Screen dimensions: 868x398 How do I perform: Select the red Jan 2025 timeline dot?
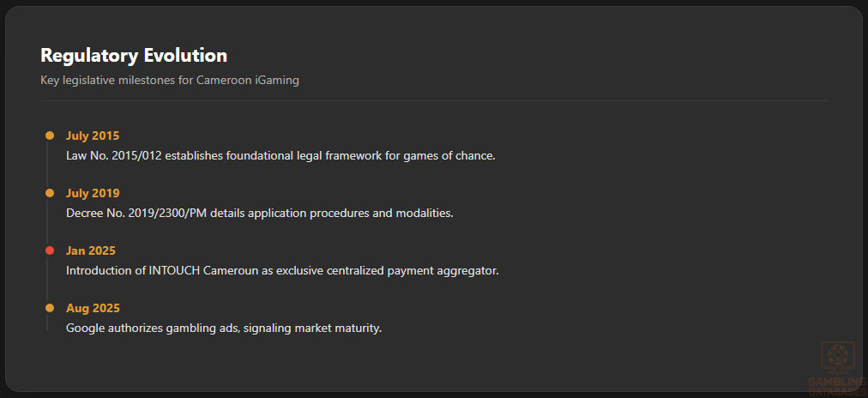click(x=50, y=250)
